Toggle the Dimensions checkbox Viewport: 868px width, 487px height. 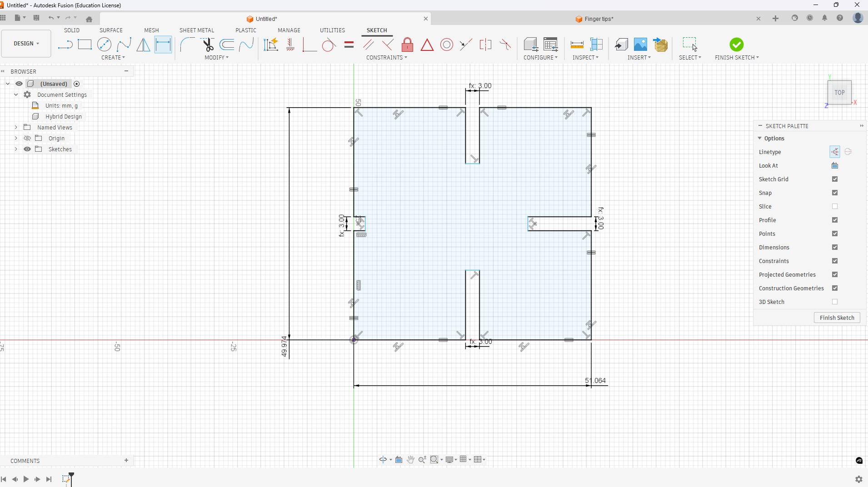point(835,248)
